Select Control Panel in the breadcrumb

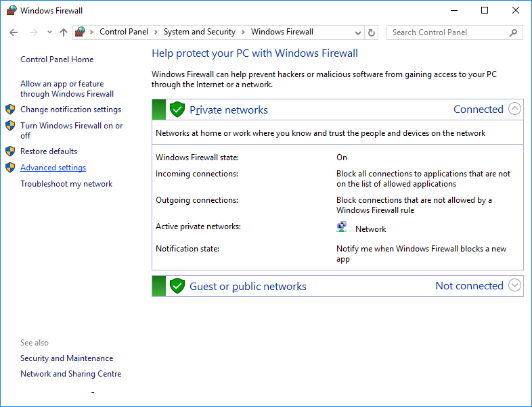[x=123, y=32]
